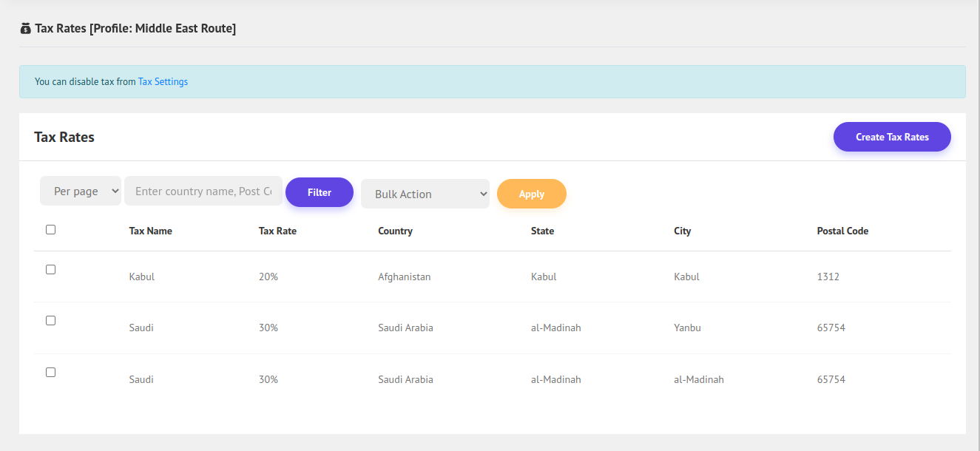The width and height of the screenshot is (980, 451).
Task: Hit the orange Apply button
Action: [531, 194]
